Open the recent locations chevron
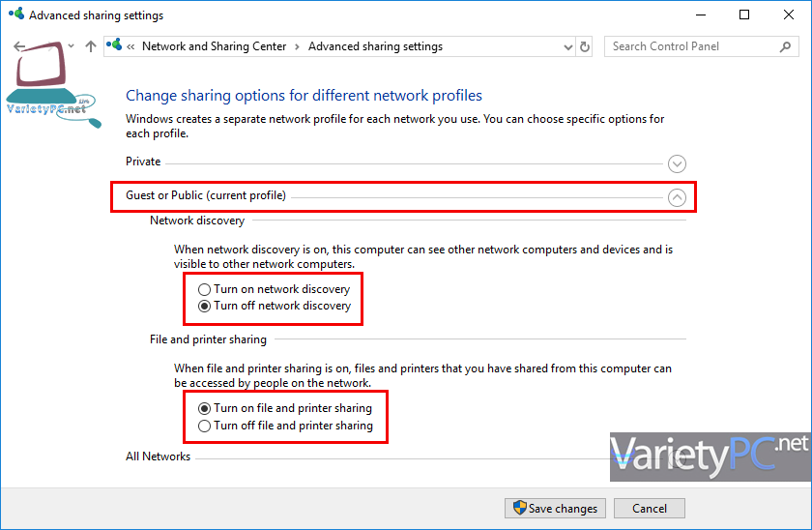Viewport: 812px width, 530px height. coord(71,46)
